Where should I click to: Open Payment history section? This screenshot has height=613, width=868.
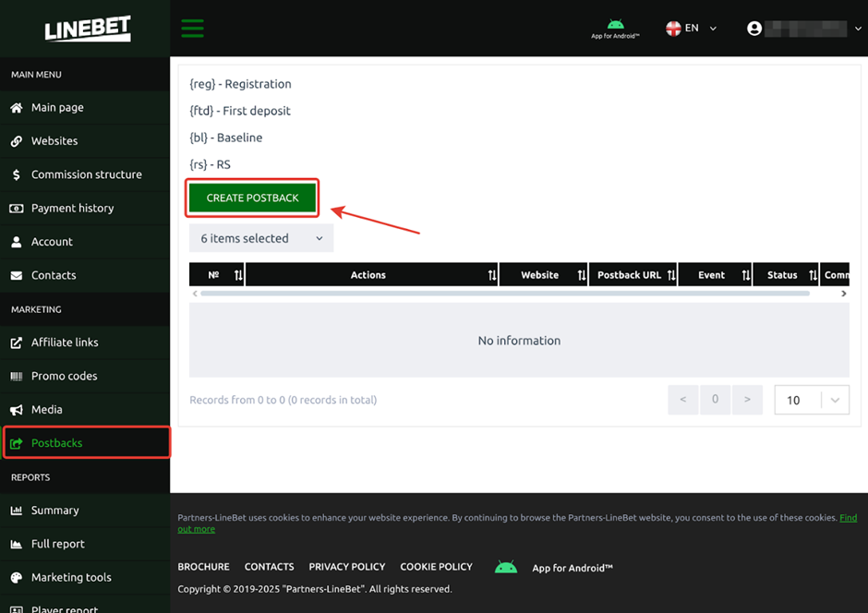coord(85,209)
